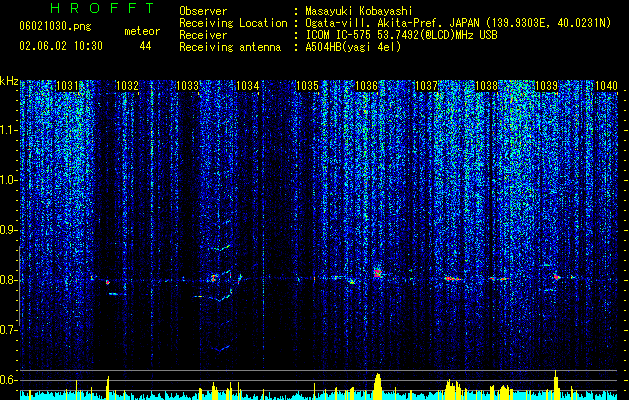Click the antenna A504HB(yagi 4el) text
Image resolution: width=629 pixels, height=400 pixels.
tap(353, 47)
